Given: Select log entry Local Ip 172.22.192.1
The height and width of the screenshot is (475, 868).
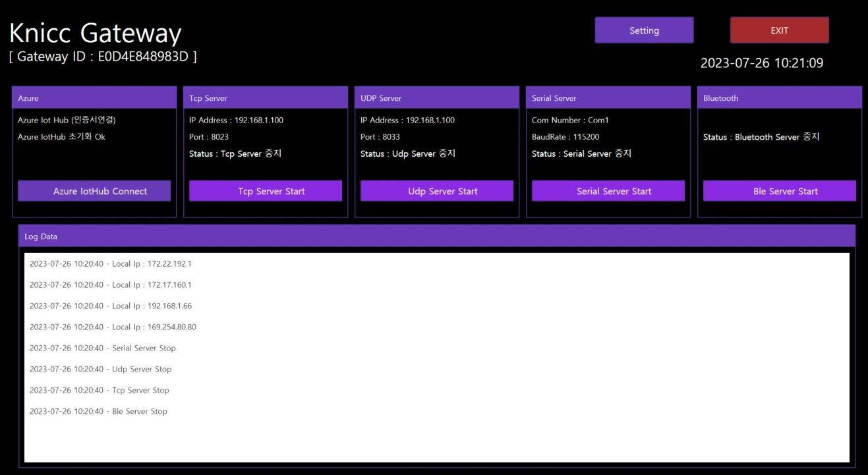Looking at the screenshot, I should [x=111, y=264].
